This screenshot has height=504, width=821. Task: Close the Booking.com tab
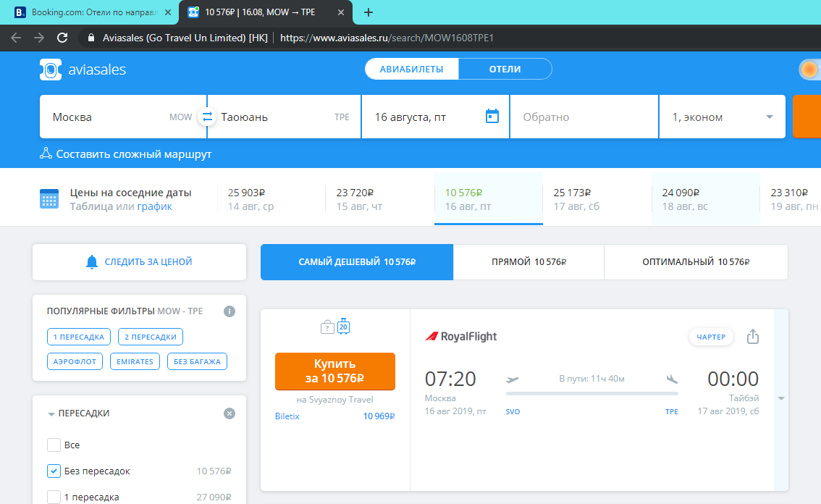coord(167,12)
